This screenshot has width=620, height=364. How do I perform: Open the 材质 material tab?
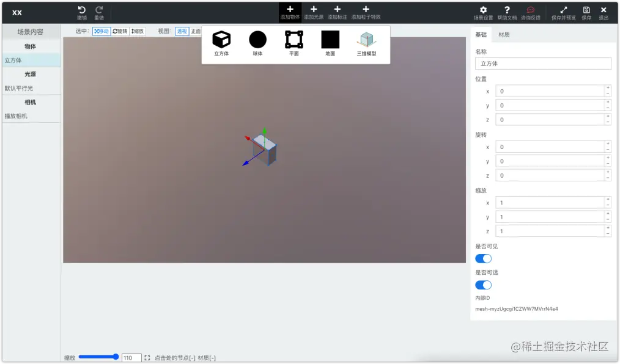coord(504,35)
